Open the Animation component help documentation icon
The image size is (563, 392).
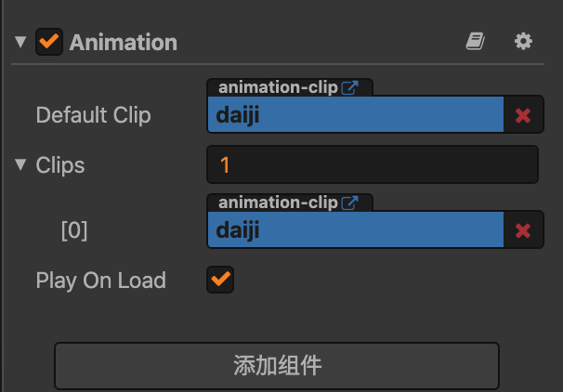[x=476, y=42]
